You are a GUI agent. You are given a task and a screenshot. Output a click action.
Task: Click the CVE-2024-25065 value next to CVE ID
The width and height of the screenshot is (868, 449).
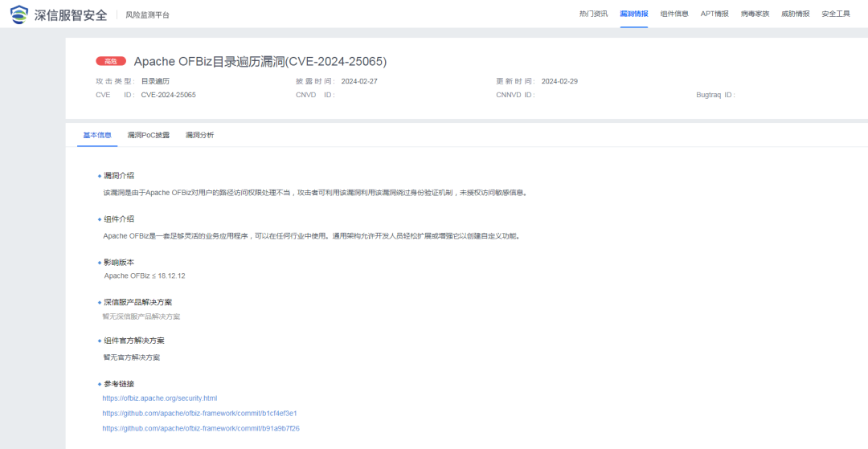point(168,95)
